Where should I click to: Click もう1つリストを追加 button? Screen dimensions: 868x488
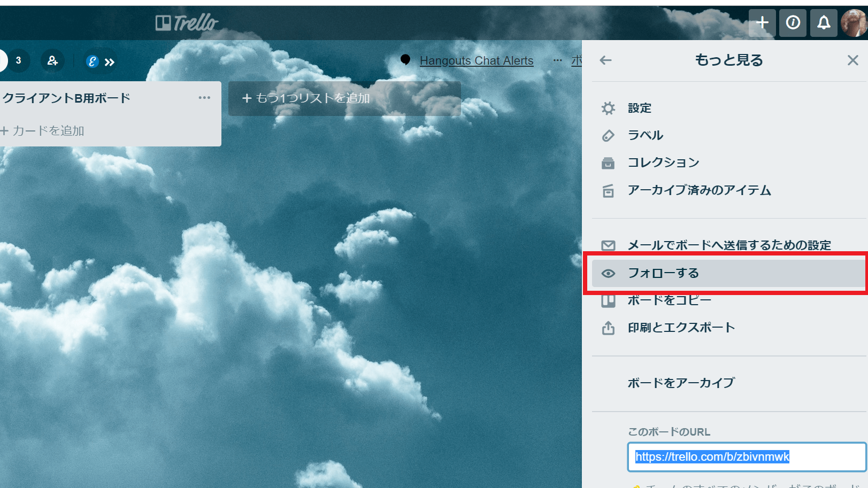344,98
